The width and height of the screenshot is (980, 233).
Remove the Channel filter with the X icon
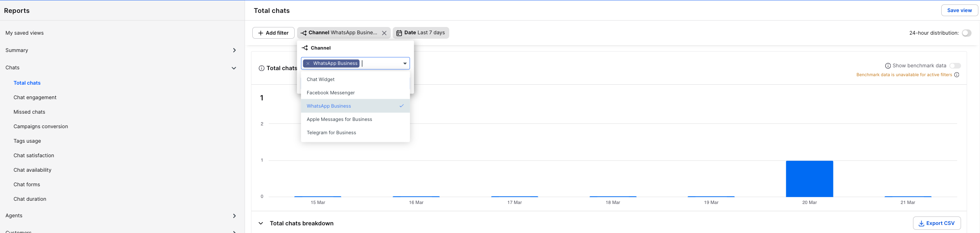[x=384, y=33]
